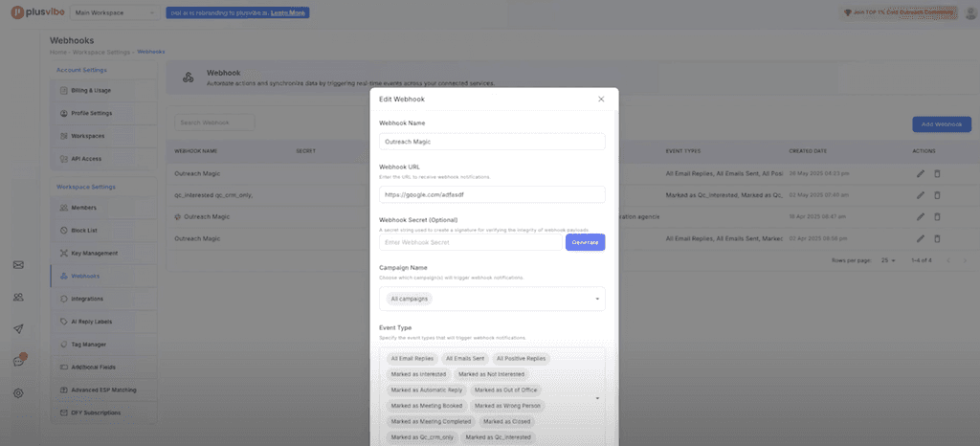980x446 pixels.
Task: Click the Add Webhook button
Action: pos(942,123)
